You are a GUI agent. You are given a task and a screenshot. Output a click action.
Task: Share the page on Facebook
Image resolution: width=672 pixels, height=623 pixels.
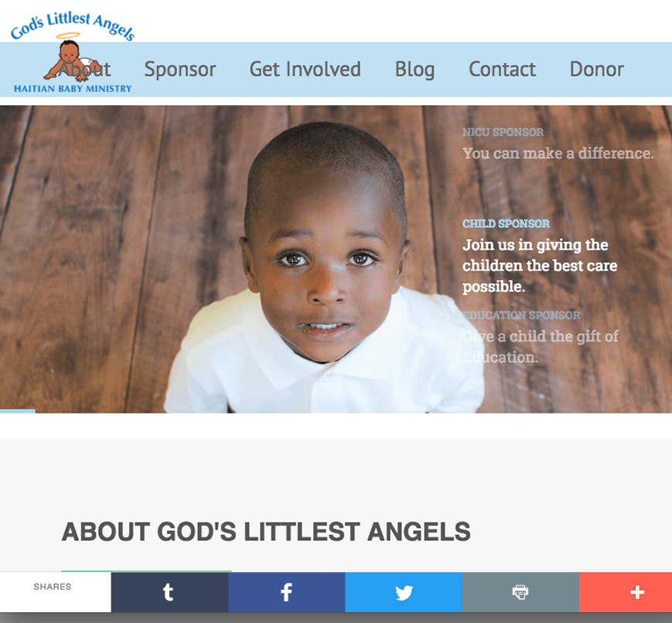tap(287, 592)
